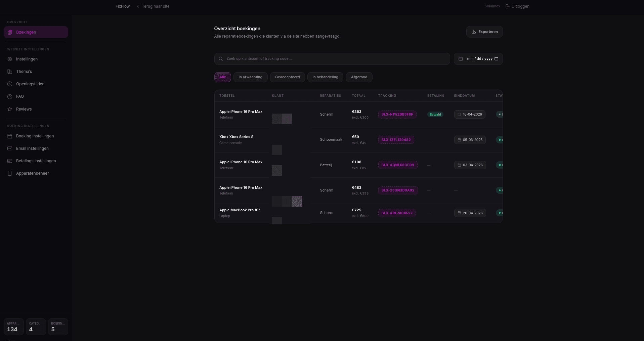Enable the 'In afwachting' status filter
The width and height of the screenshot is (644, 341).
[250, 77]
